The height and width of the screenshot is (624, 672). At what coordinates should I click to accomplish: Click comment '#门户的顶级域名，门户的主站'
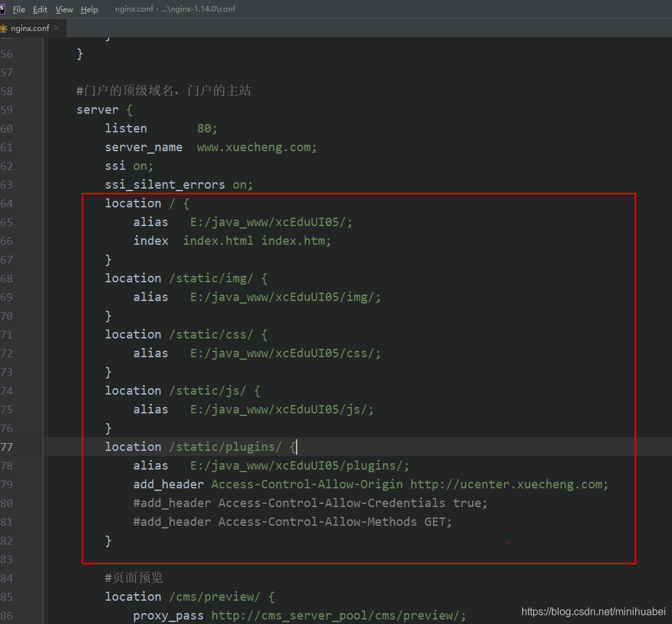[163, 91]
